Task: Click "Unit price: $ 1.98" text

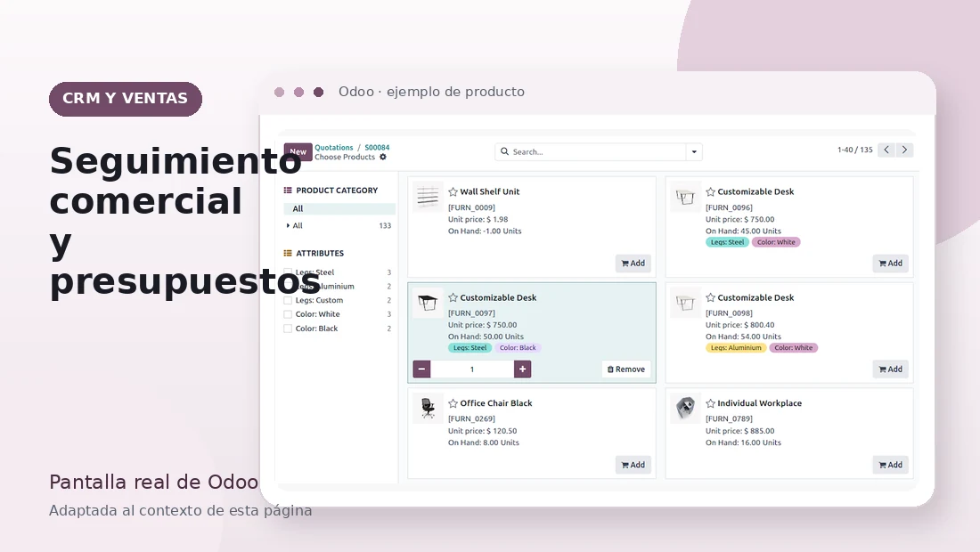Action: point(478,219)
